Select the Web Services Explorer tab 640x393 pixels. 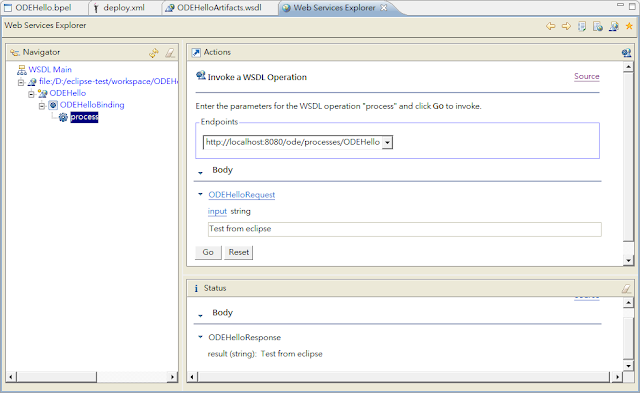(334, 8)
